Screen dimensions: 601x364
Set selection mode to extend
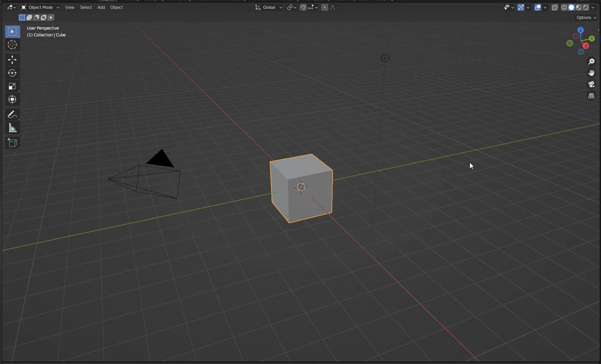[29, 17]
